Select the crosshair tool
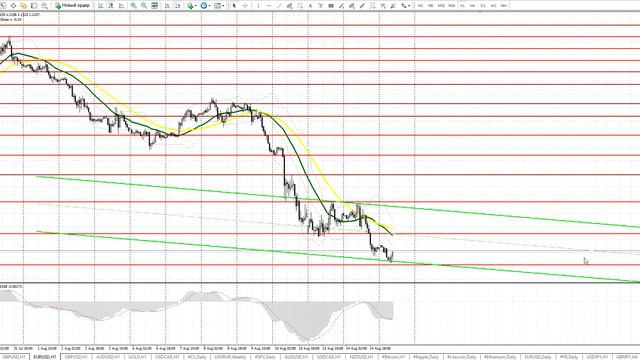Screen dimensions: 640x360 [245, 6]
